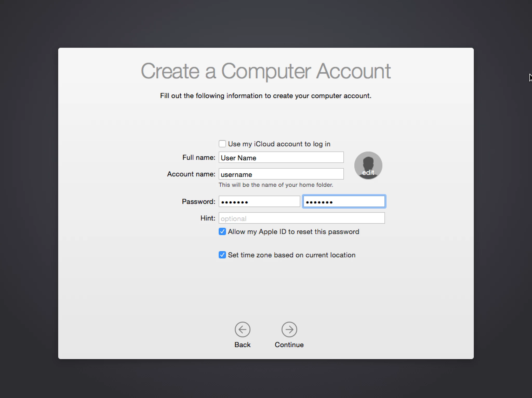Screen dimensions: 532x398
Task: Click the verify password field
Action: [x=344, y=202]
